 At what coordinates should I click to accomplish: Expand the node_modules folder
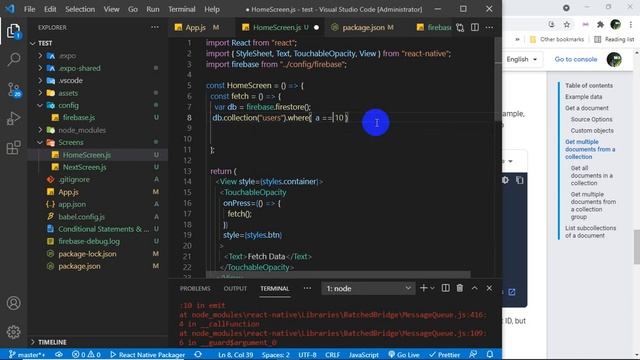click(x=40, y=130)
